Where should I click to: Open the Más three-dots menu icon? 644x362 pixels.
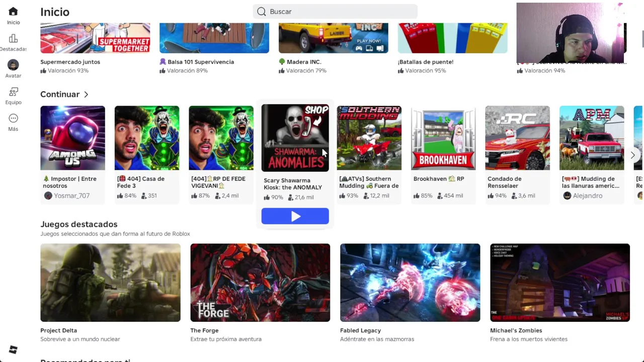point(13,118)
